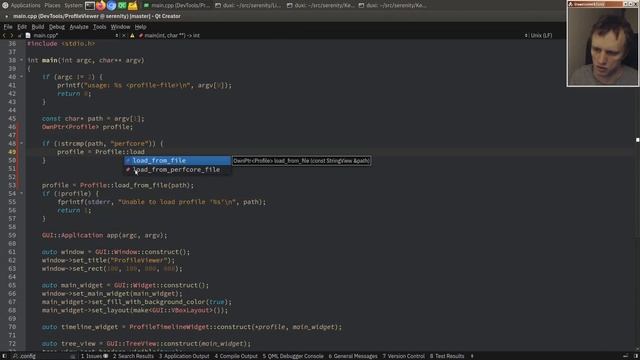Open the output panes arrow selector
Image resolution: width=640 pixels, height=360 pixels.
(x=472, y=356)
